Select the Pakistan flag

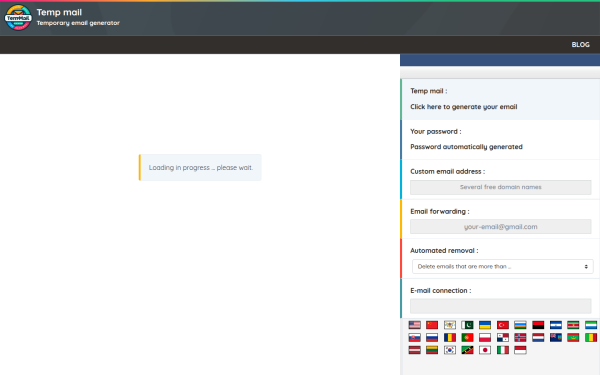point(467,325)
